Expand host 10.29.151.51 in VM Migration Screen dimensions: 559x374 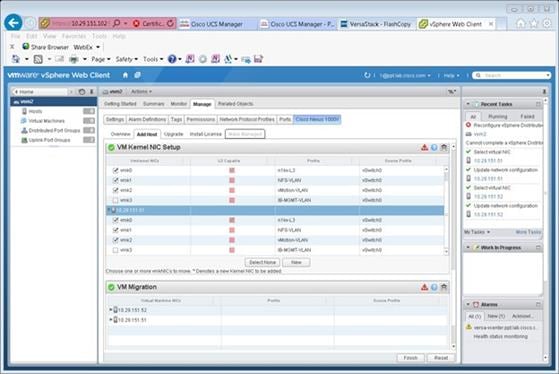point(111,320)
